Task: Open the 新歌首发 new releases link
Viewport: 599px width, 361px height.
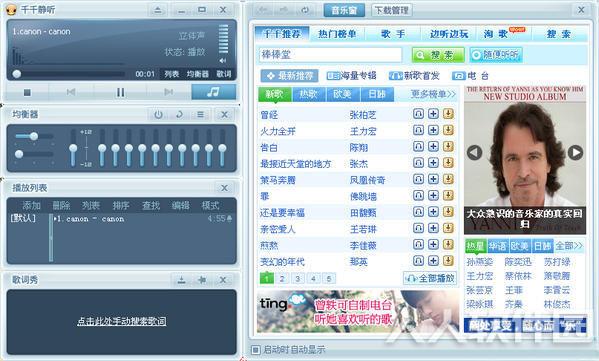Action: tap(414, 76)
